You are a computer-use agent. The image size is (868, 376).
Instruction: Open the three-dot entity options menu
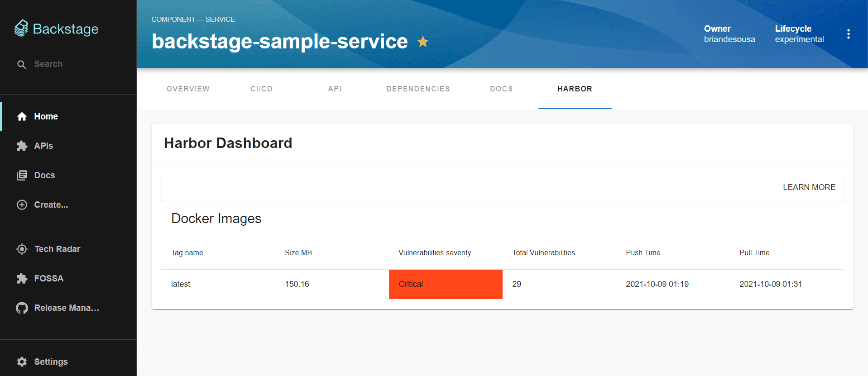[x=848, y=34]
